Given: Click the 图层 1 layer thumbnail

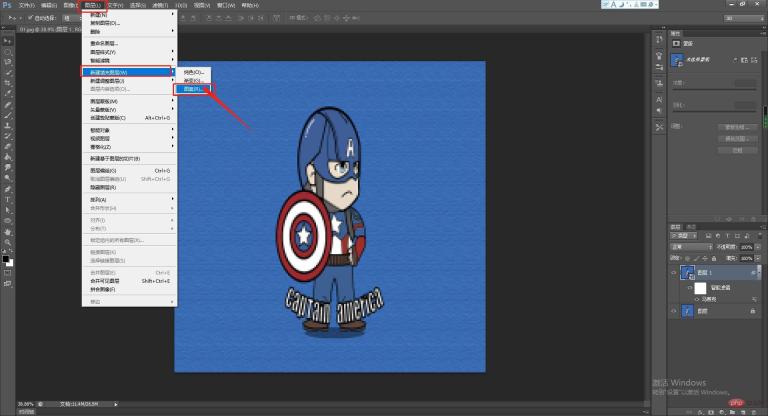Looking at the screenshot, I should [x=688, y=272].
